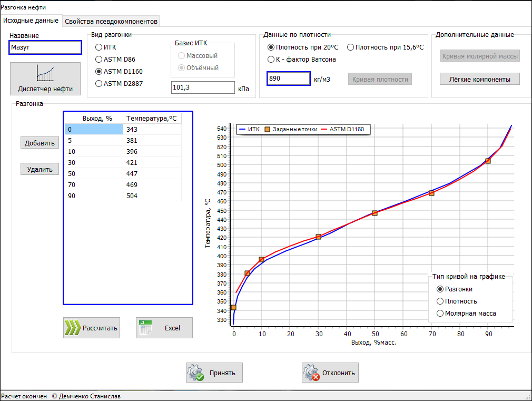532x401 pixels.
Task: Click the oil manager curve icon
Action: (45, 72)
